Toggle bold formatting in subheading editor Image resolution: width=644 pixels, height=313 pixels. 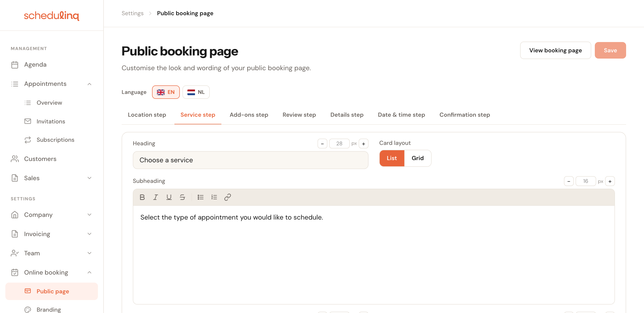pyautogui.click(x=142, y=197)
